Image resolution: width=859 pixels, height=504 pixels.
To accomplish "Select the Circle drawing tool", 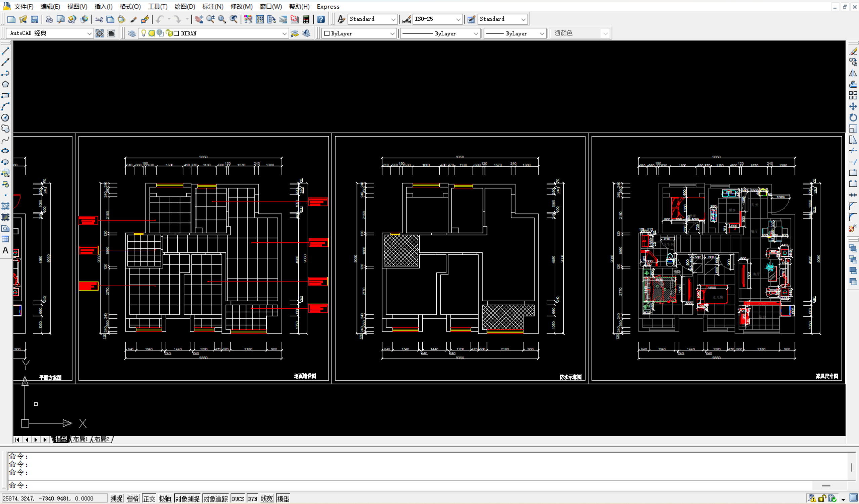I will click(5, 118).
